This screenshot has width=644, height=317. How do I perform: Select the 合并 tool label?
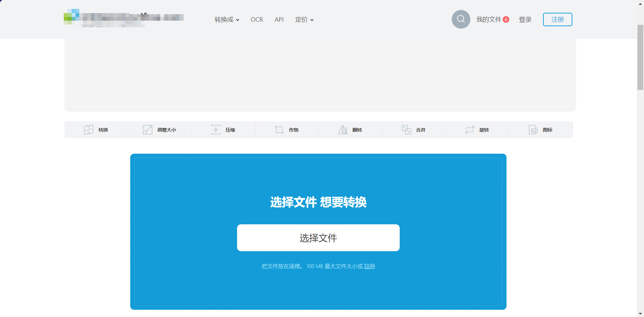pos(421,130)
